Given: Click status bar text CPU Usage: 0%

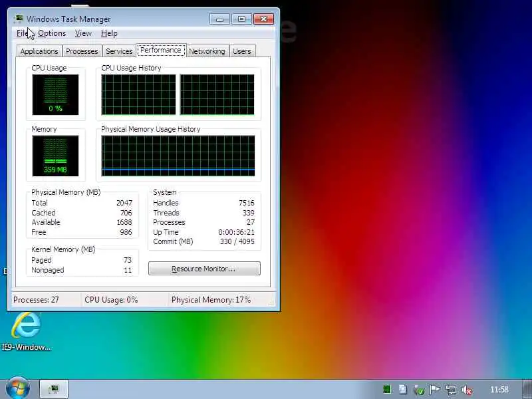Looking at the screenshot, I should [x=111, y=300].
